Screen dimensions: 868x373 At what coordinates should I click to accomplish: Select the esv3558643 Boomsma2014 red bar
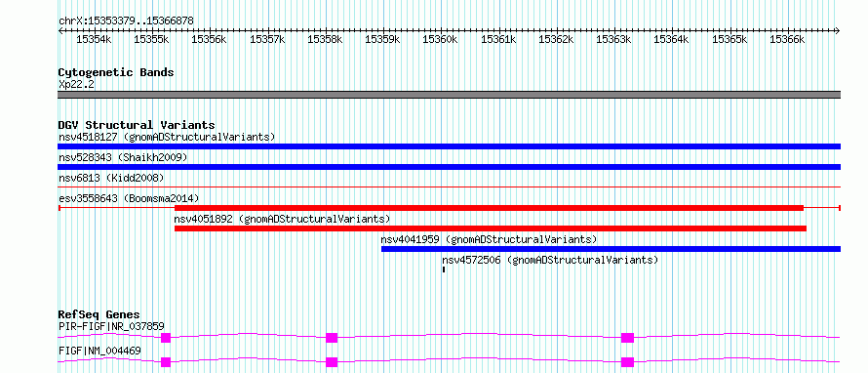click(489, 208)
